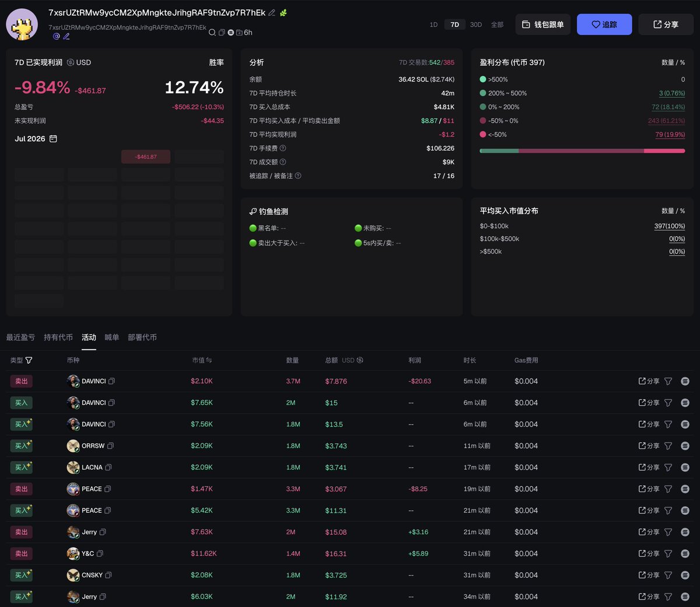Click the LACNA token name
Viewport: 700px width, 607px height.
tap(92, 468)
